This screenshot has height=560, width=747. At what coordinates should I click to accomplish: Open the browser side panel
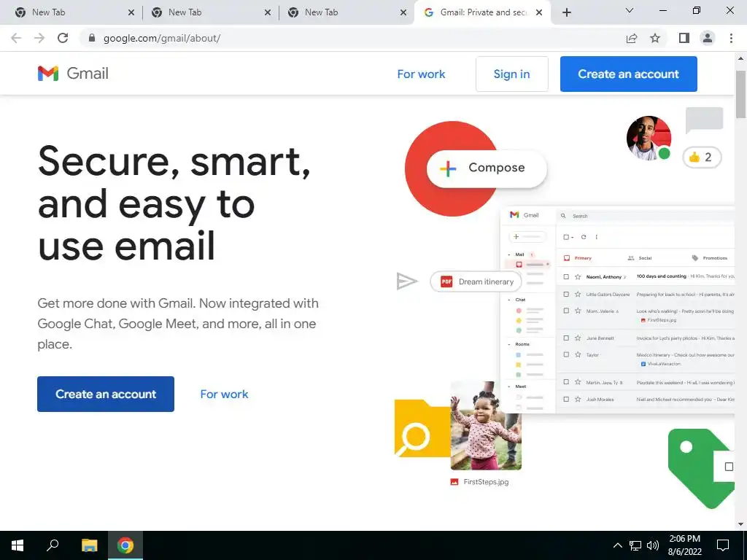coord(684,38)
